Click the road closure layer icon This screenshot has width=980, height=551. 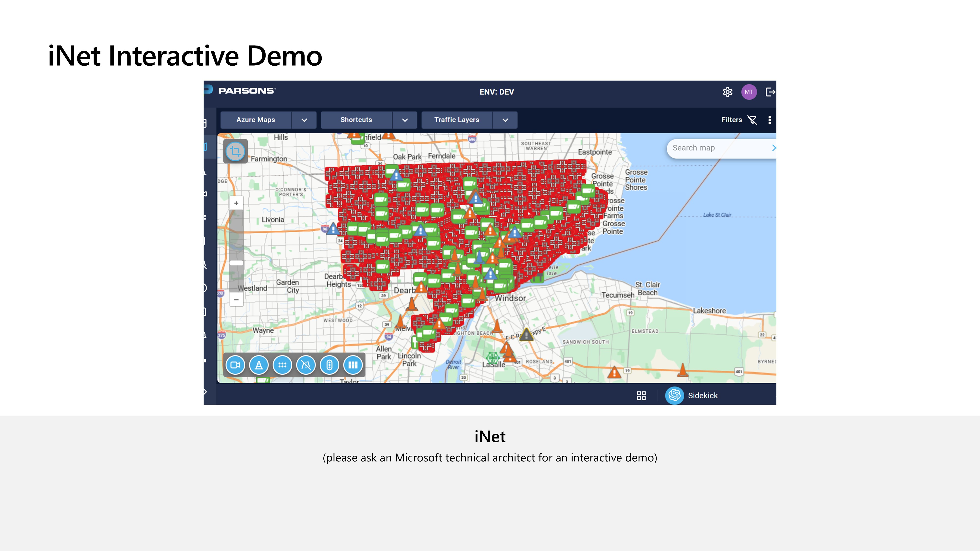306,365
